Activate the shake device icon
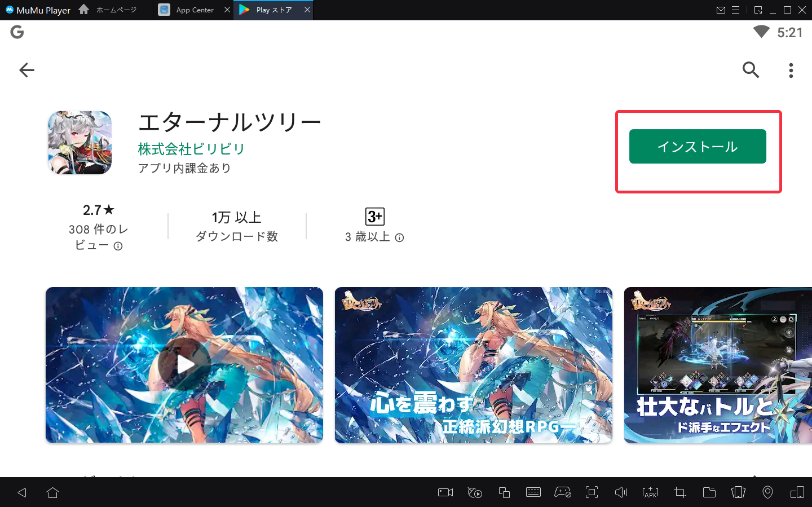The height and width of the screenshot is (507, 812). (738, 492)
